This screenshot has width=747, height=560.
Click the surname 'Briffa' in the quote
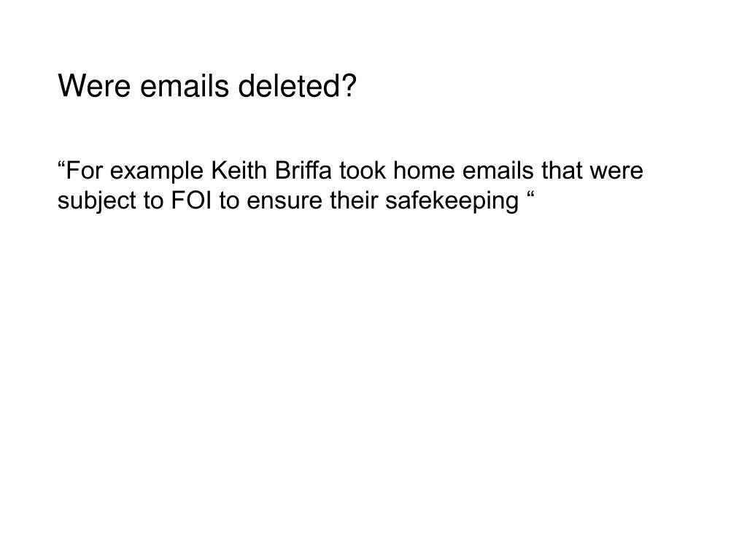(x=303, y=171)
